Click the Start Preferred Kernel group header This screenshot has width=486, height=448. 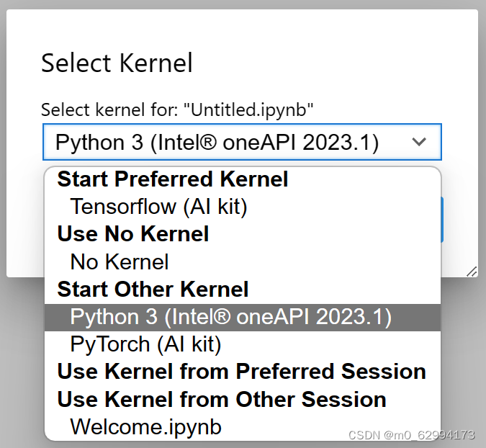point(173,179)
